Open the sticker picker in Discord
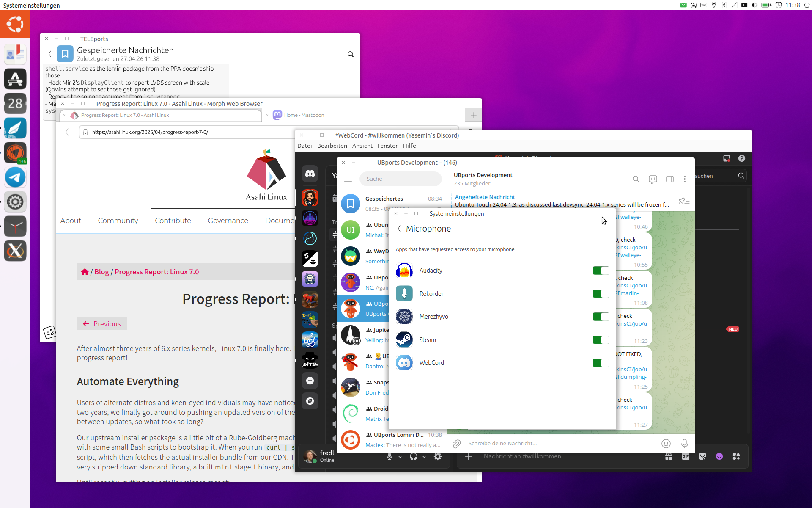Image resolution: width=812 pixels, height=508 pixels. point(702,456)
